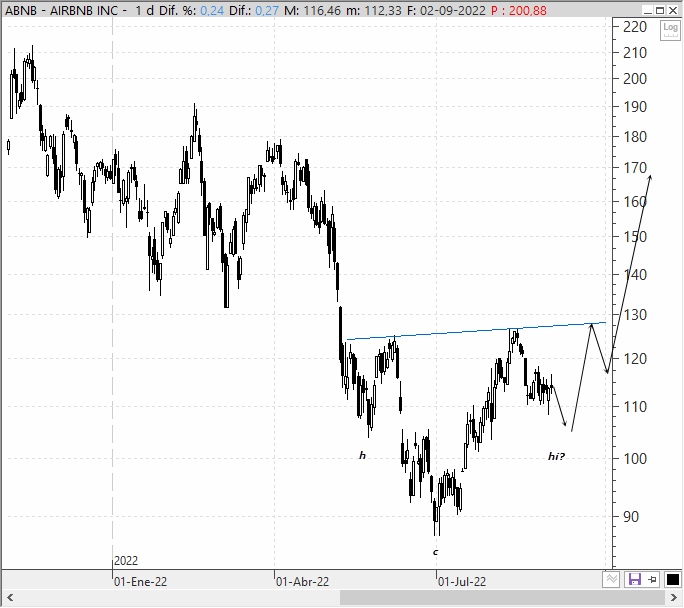Viewport: 684px width, 608px height.
Task: Click the m: 112,33 minimum value
Action: click(x=374, y=10)
